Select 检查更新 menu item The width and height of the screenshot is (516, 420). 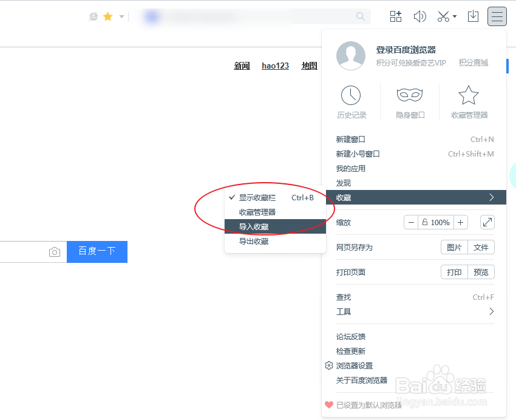pos(415,351)
